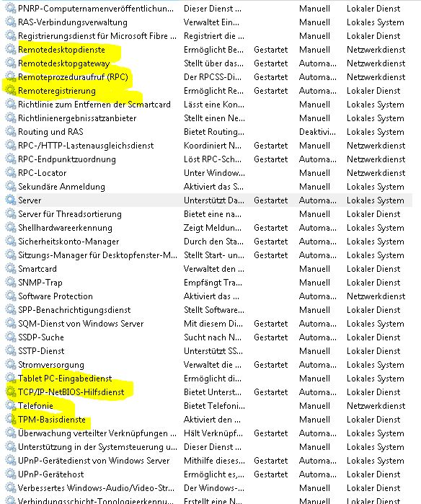The height and width of the screenshot is (504, 421).
Task: Click description 'Hält Verknüpf...' of Überwachung row
Action: 213,433
